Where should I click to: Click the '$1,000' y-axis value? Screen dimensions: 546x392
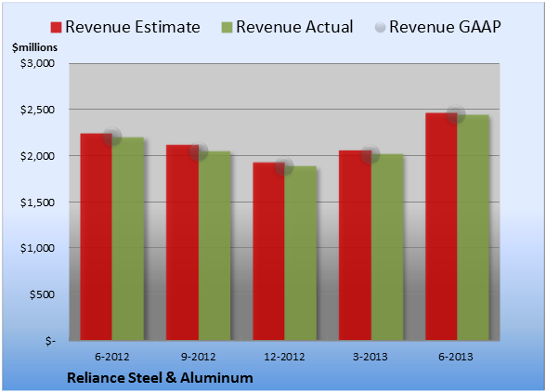pos(37,248)
